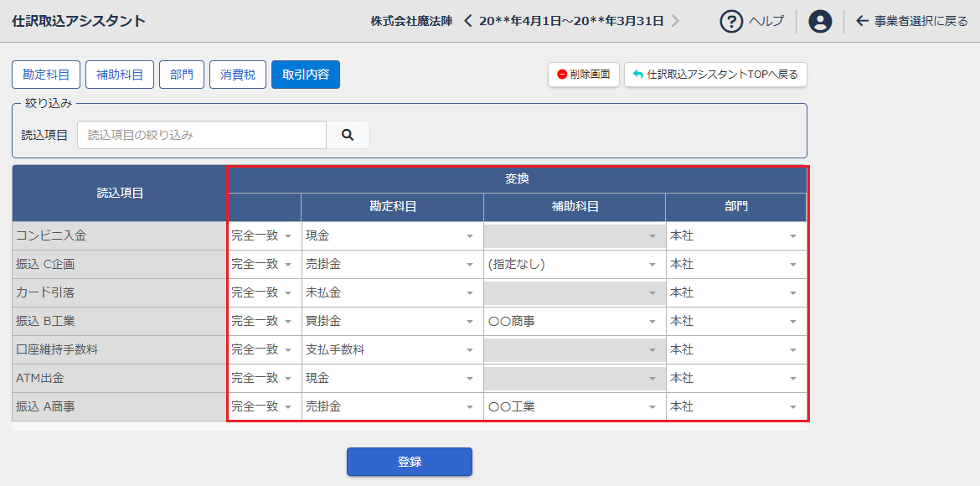Switch to the 補助科目 tab
The image size is (980, 486).
pyautogui.click(x=120, y=75)
